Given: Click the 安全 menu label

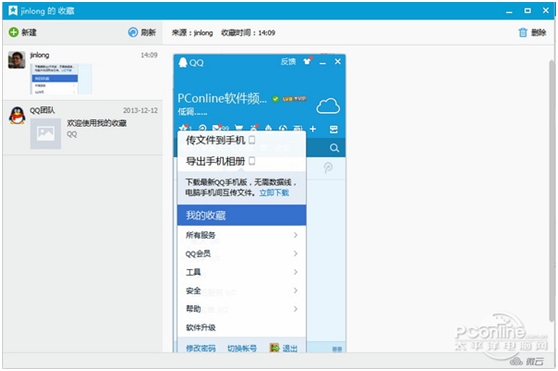Looking at the screenshot, I should (193, 291).
